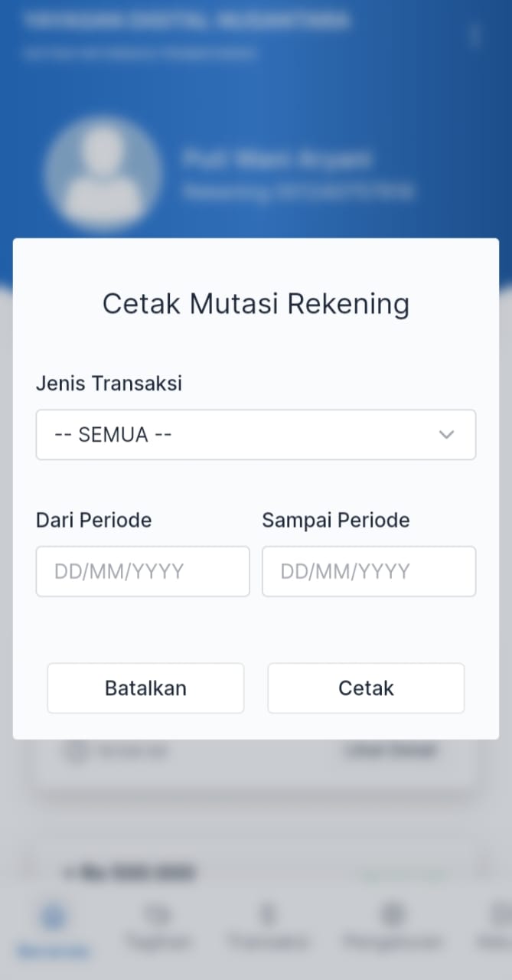Click the chevron arrow beside SEMUA
Image resolution: width=512 pixels, height=980 pixels.
pos(446,435)
